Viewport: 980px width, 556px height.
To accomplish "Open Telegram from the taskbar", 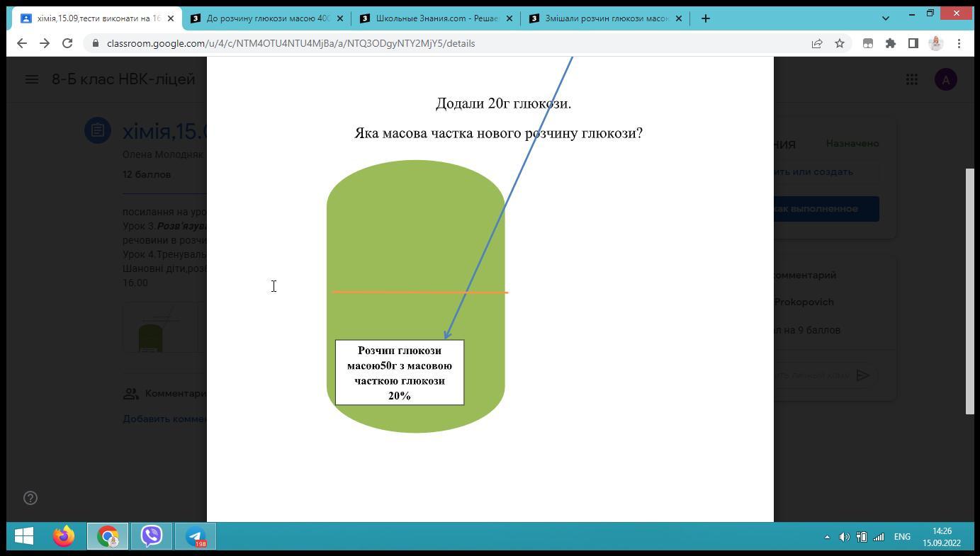I will (x=196, y=536).
